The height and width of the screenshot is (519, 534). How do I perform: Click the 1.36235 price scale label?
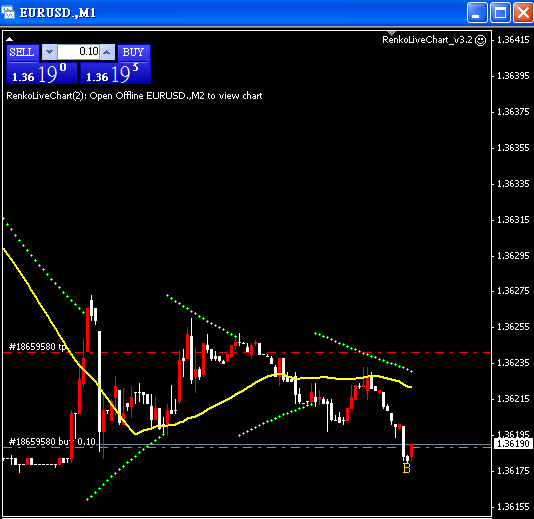pos(513,363)
